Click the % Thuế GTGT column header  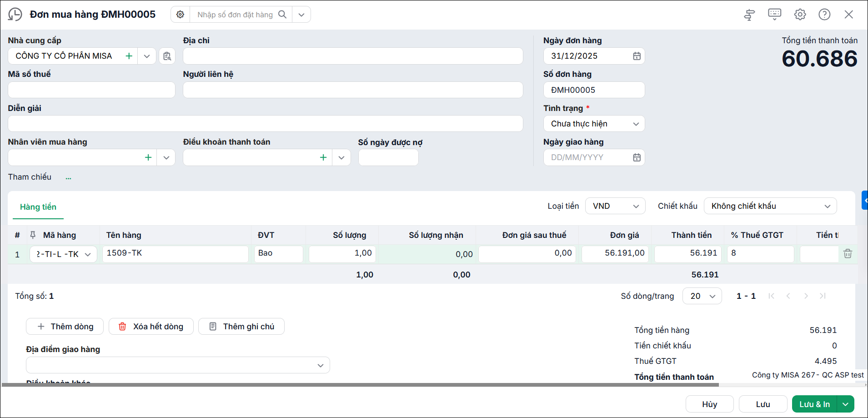(757, 235)
